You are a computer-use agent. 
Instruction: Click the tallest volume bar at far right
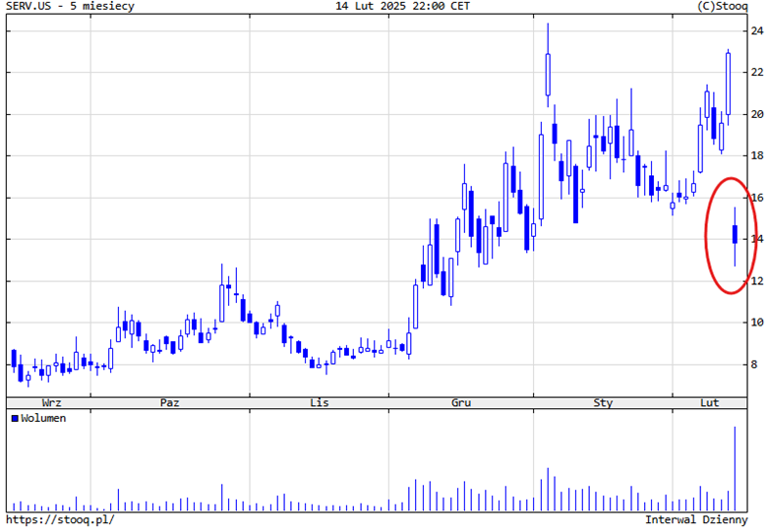click(x=735, y=469)
